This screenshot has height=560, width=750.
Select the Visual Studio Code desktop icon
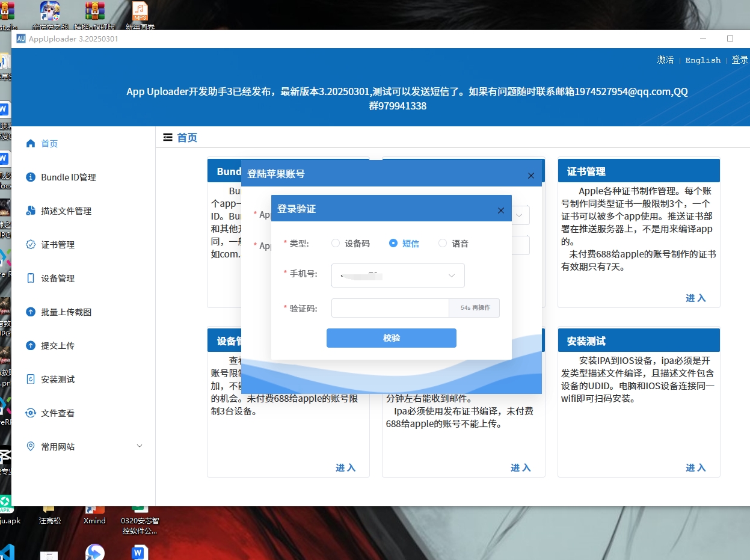7,552
